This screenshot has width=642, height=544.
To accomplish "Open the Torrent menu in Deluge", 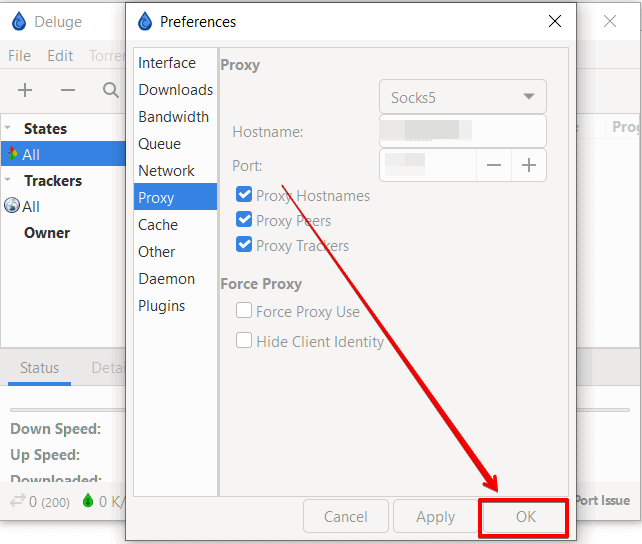I will click(x=107, y=56).
